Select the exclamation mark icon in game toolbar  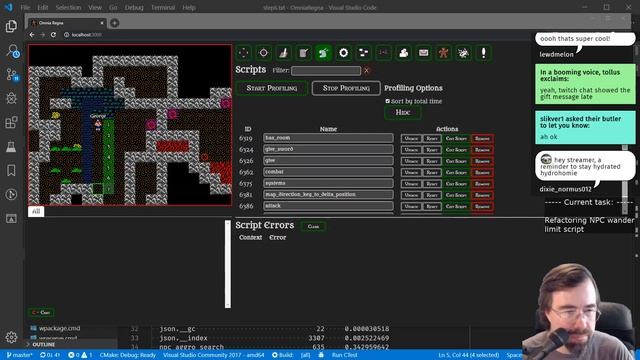(x=483, y=53)
